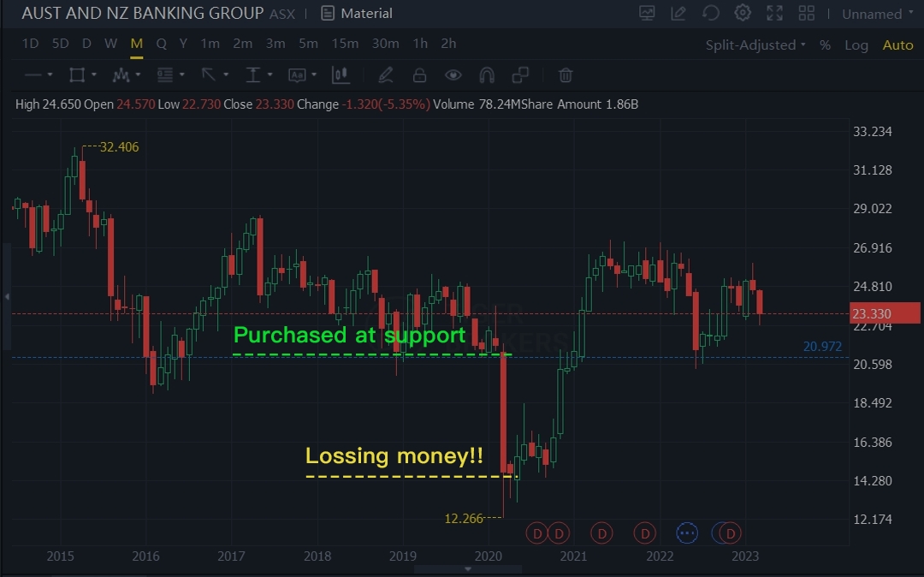Select the rectangle shape tool
The image size is (924, 577).
[x=77, y=74]
